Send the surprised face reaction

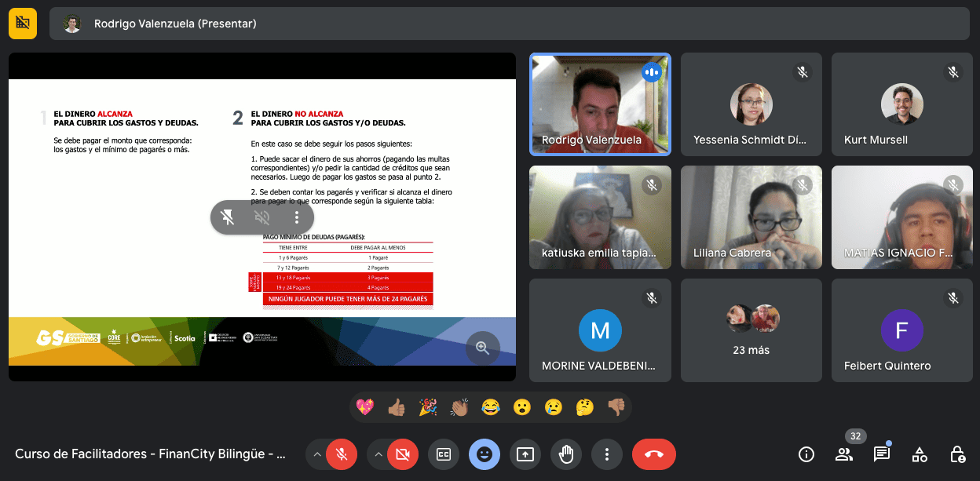pyautogui.click(x=522, y=407)
